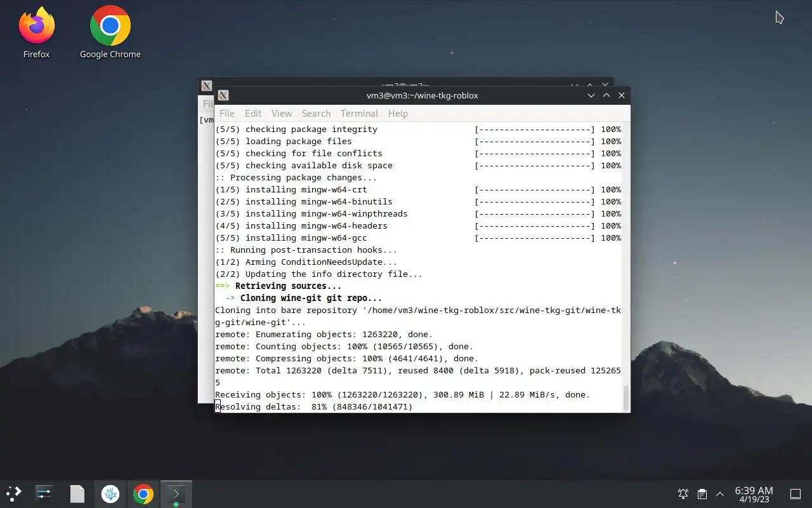Viewport: 812px width, 508px height.
Task: Open the system settings taskbar icon
Action: 44,493
